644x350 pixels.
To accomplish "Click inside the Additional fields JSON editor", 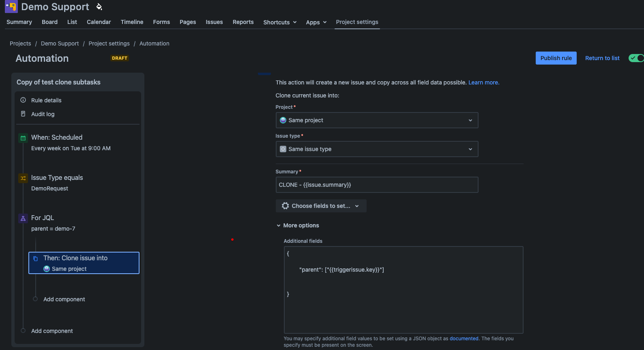I will [404, 290].
